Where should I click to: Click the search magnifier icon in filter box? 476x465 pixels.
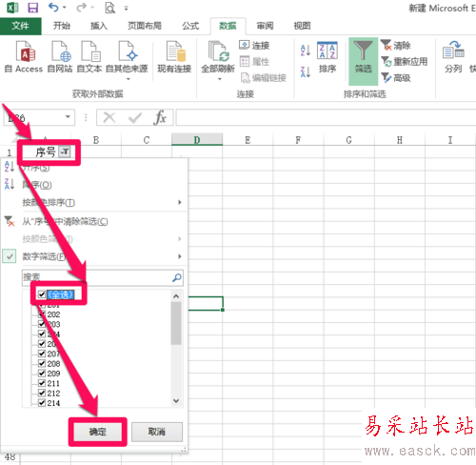point(177,277)
